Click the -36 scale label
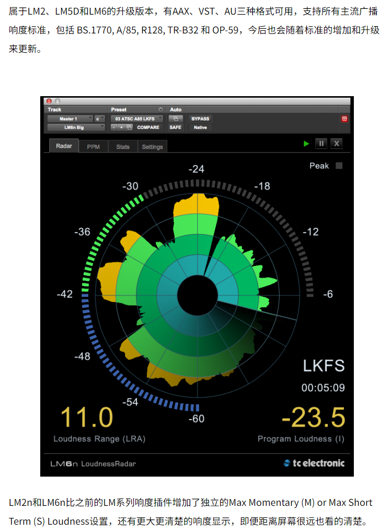The image size is (392, 532). tap(82, 232)
